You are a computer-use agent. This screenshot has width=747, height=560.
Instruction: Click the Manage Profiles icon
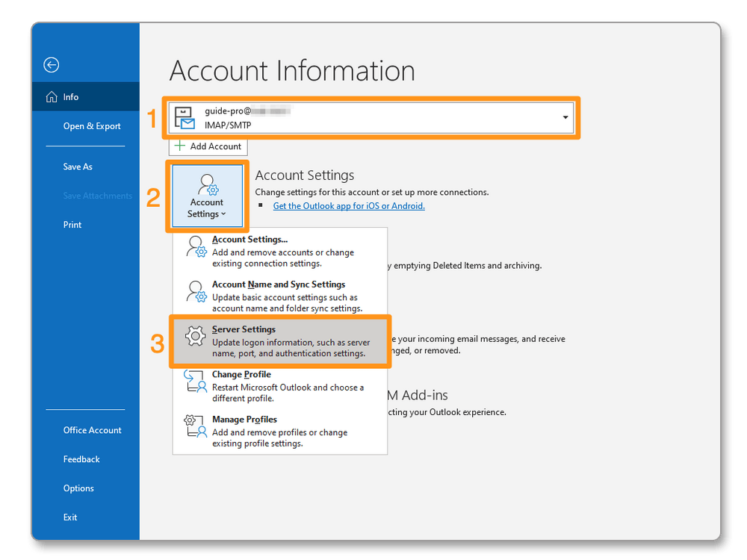coord(195,426)
